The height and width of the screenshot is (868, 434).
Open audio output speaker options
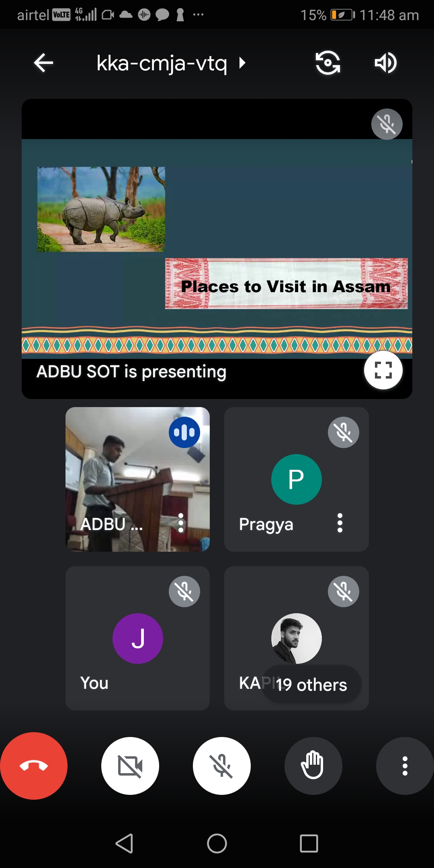coord(385,63)
